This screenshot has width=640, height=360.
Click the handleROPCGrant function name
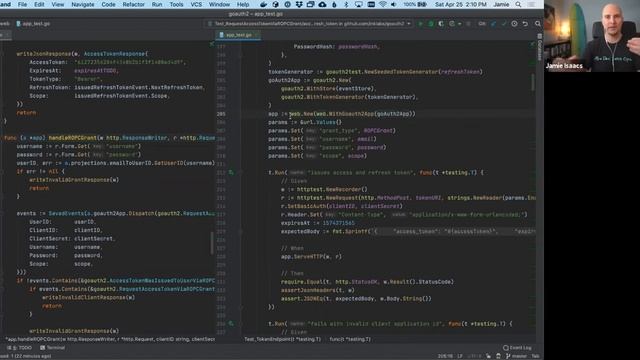coord(72,138)
